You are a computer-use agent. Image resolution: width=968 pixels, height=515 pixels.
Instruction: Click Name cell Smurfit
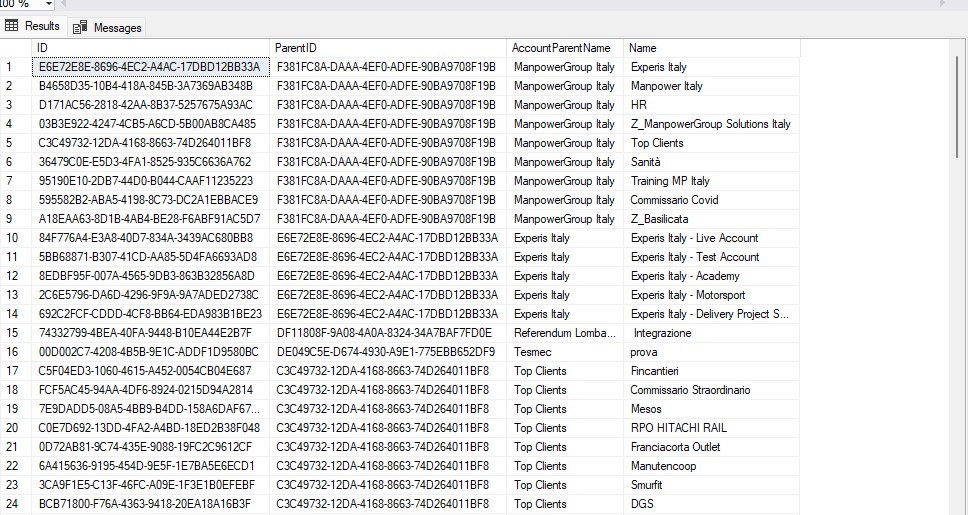coord(712,485)
